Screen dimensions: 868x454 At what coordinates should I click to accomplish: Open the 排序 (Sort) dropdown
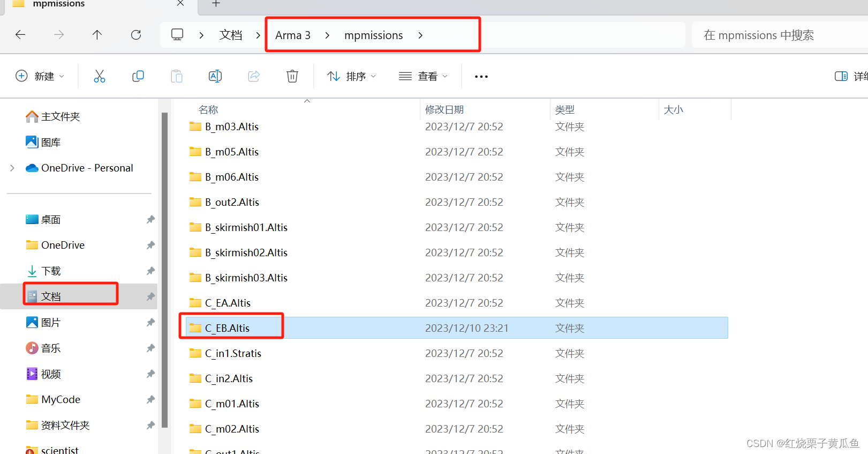point(352,76)
